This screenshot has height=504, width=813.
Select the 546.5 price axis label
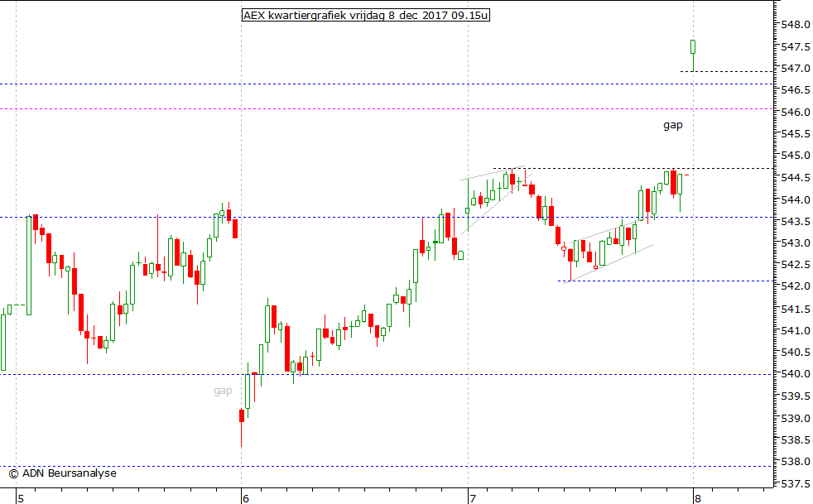(x=796, y=90)
